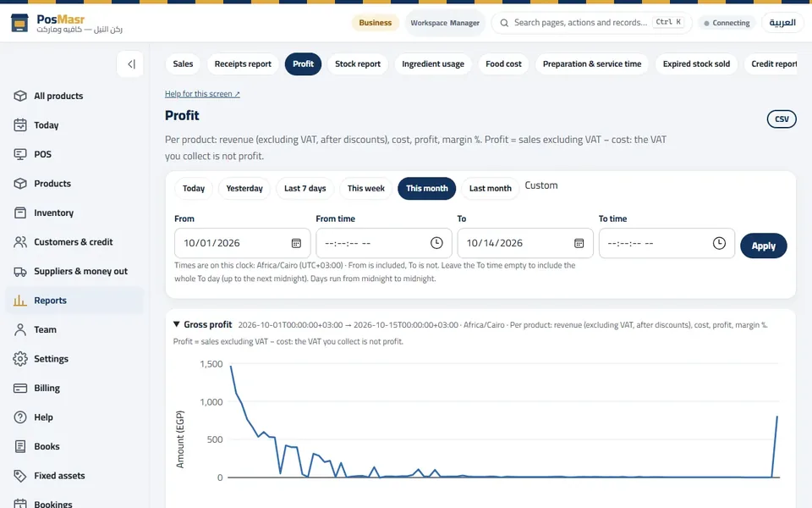Click the Fixed assets tag icon
Image resolution: width=812 pixels, height=508 pixels.
coord(20,476)
